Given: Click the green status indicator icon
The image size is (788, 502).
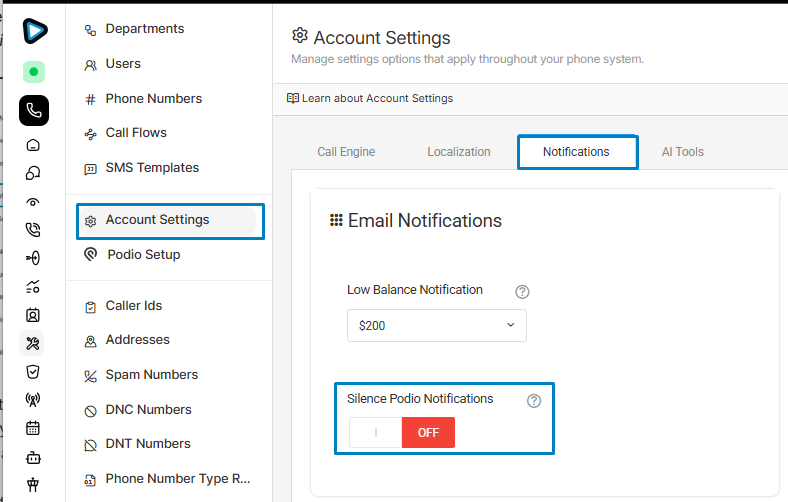Looking at the screenshot, I should pos(34,72).
